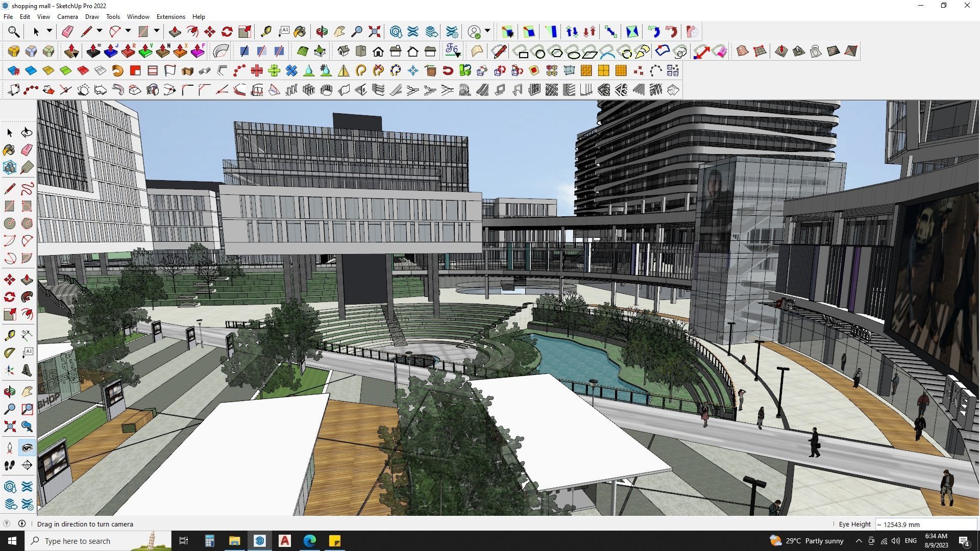Image resolution: width=980 pixels, height=551 pixels.
Task: Open the Arc tool dropdown arrow
Action: coord(128,31)
